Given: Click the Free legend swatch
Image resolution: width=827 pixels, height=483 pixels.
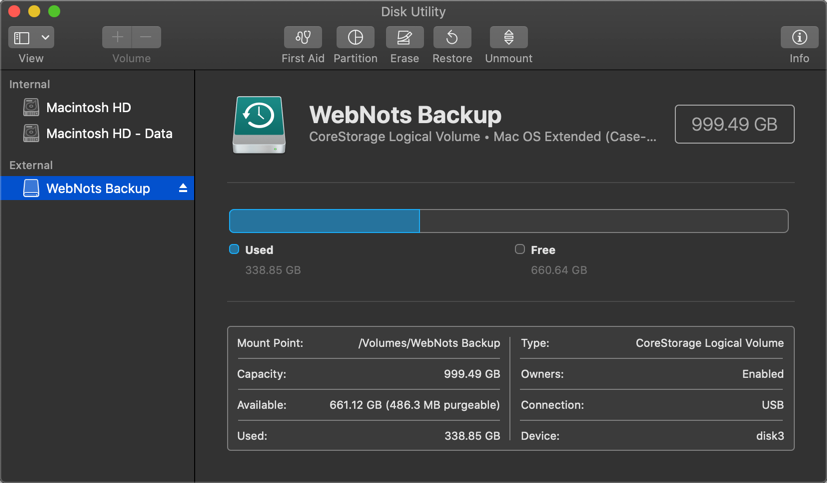Looking at the screenshot, I should pos(519,249).
